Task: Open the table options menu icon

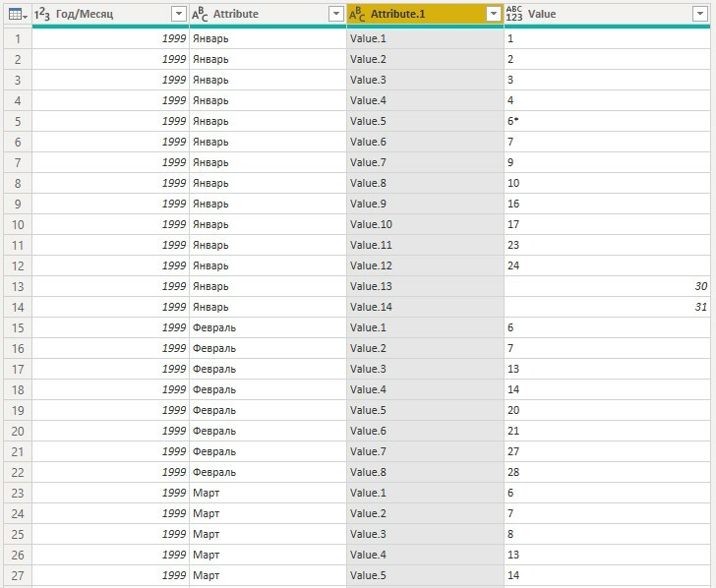Action: pyautogui.click(x=18, y=14)
